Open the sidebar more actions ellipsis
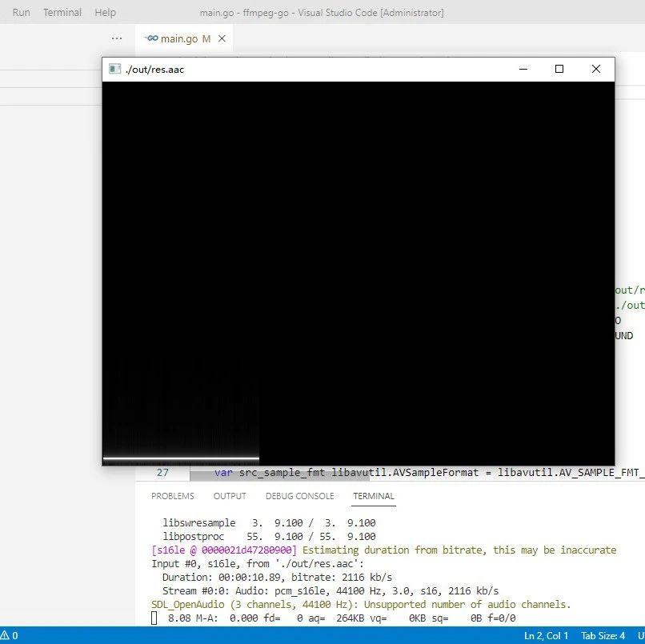This screenshot has height=644, width=645. coord(117,38)
